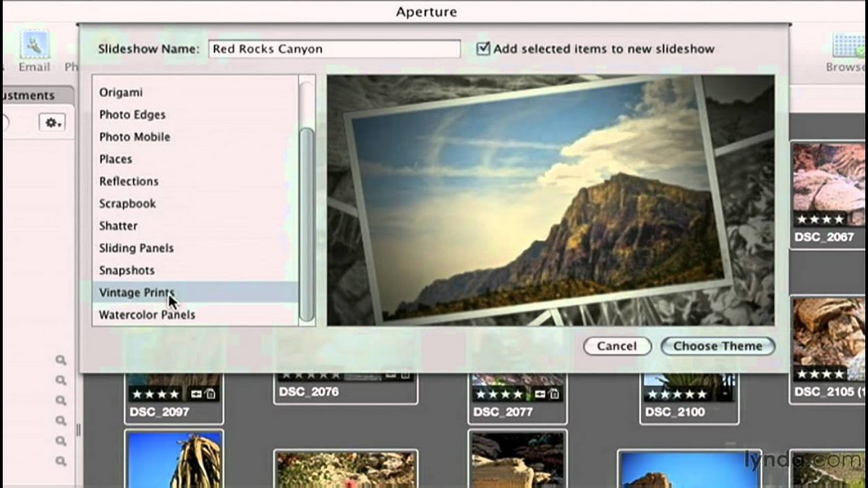Click the theme list scrollbar thumb
This screenshot has width=868, height=488.
307,224
